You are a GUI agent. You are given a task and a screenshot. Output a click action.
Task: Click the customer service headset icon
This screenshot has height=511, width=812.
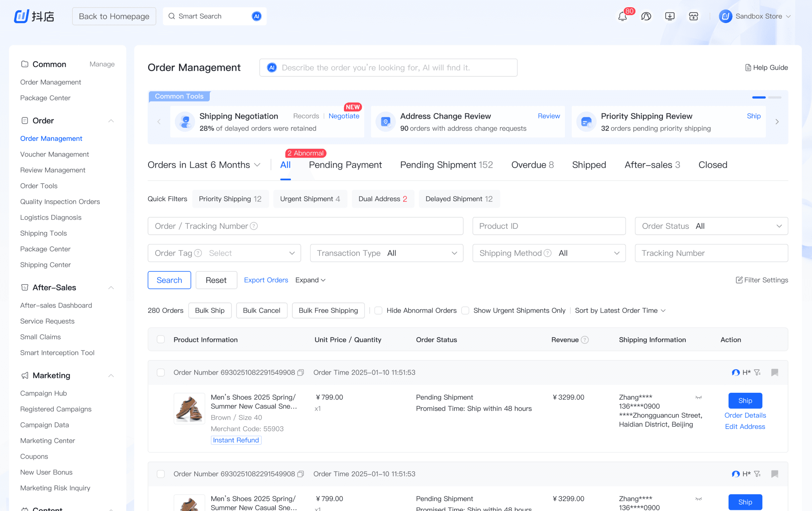(x=646, y=16)
